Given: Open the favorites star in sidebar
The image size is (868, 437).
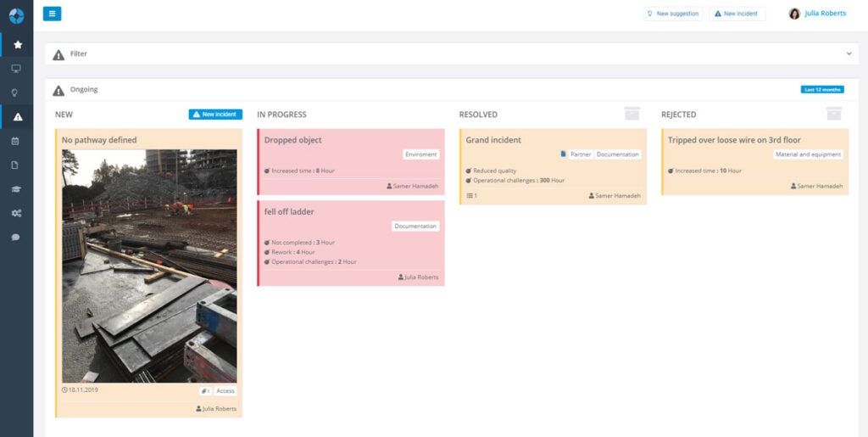Looking at the screenshot, I should coord(18,44).
